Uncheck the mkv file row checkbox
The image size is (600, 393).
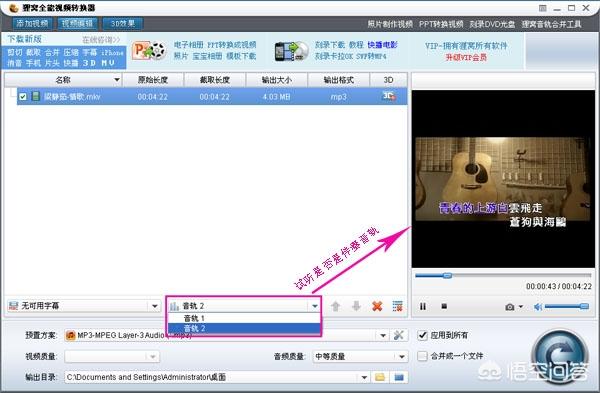[x=23, y=97]
